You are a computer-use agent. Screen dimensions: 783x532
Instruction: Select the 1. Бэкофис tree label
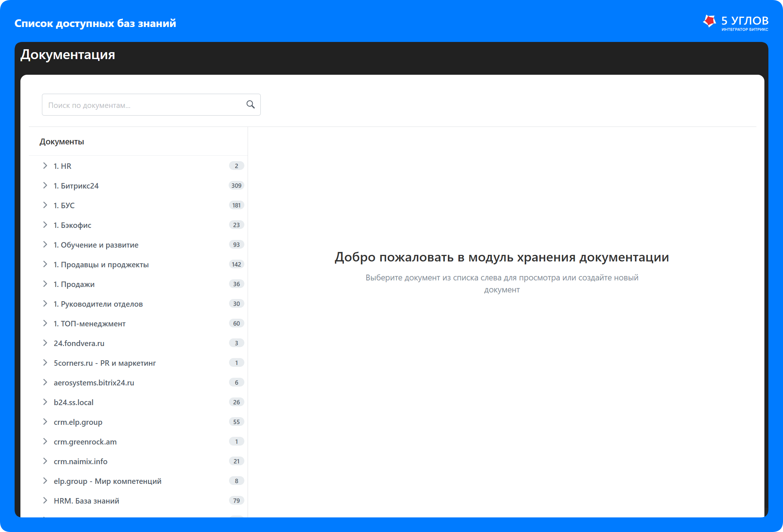72,225
